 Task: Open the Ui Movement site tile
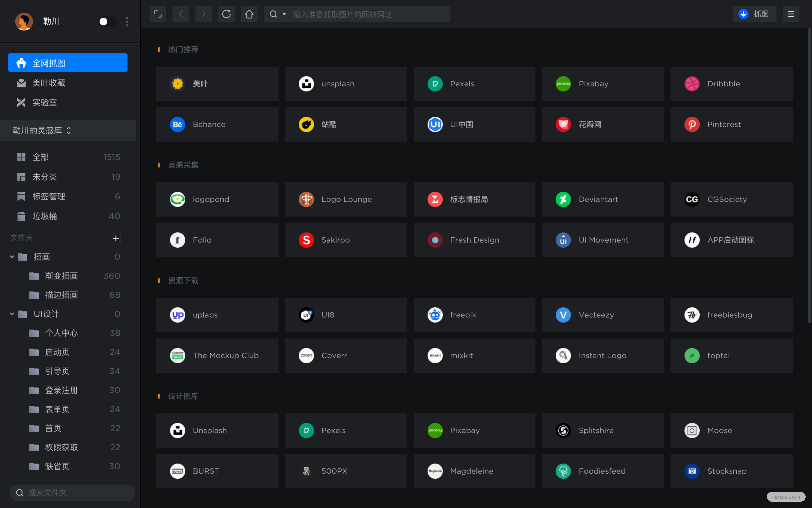603,240
